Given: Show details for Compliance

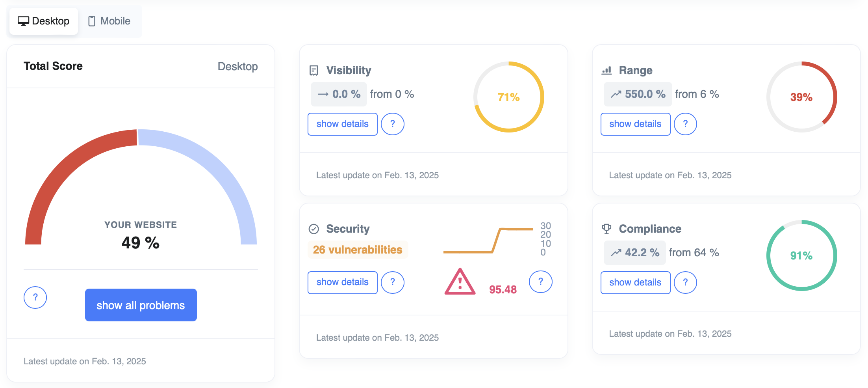Looking at the screenshot, I should click(635, 282).
